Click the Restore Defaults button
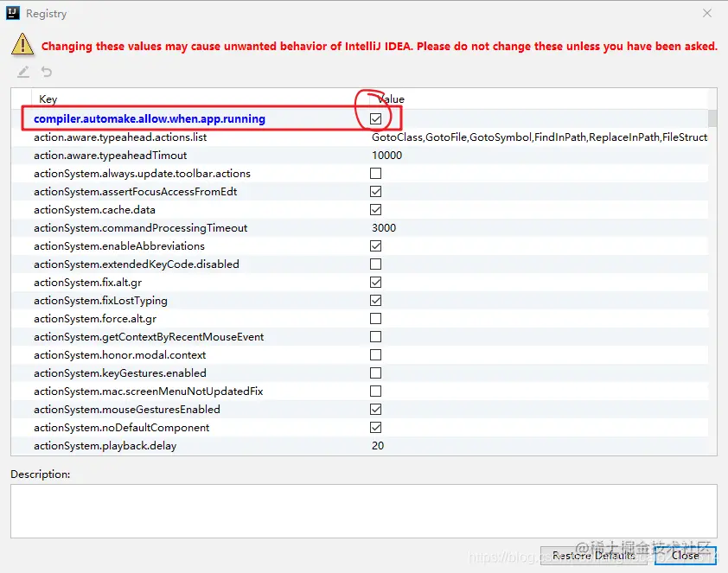This screenshot has width=728, height=573. (593, 556)
